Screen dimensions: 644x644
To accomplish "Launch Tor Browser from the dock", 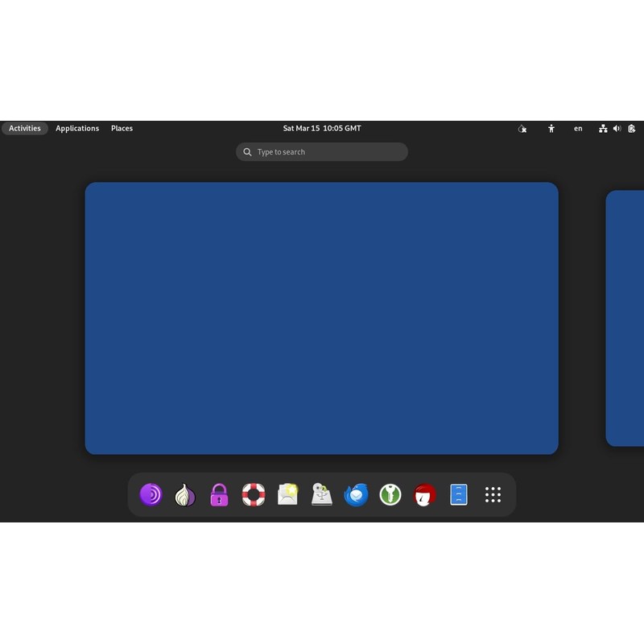I will [x=151, y=494].
